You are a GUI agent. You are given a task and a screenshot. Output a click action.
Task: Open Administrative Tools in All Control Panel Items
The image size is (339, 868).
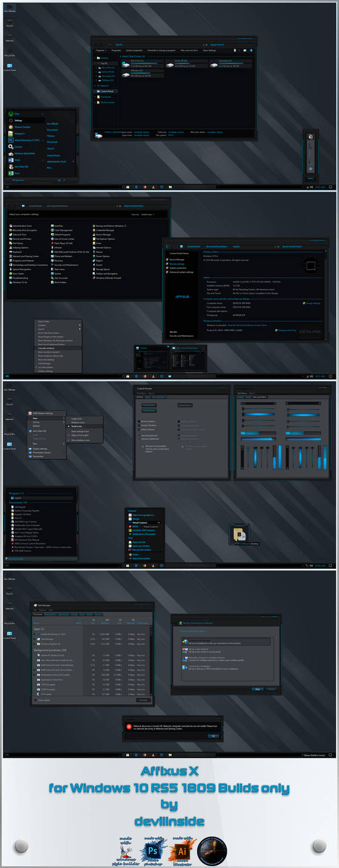(22, 226)
